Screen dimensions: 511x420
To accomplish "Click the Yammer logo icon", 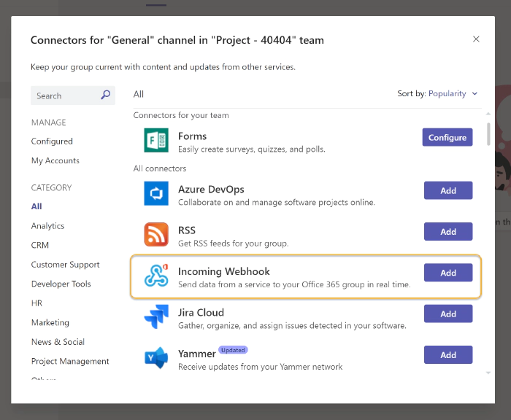I will click(x=156, y=357).
